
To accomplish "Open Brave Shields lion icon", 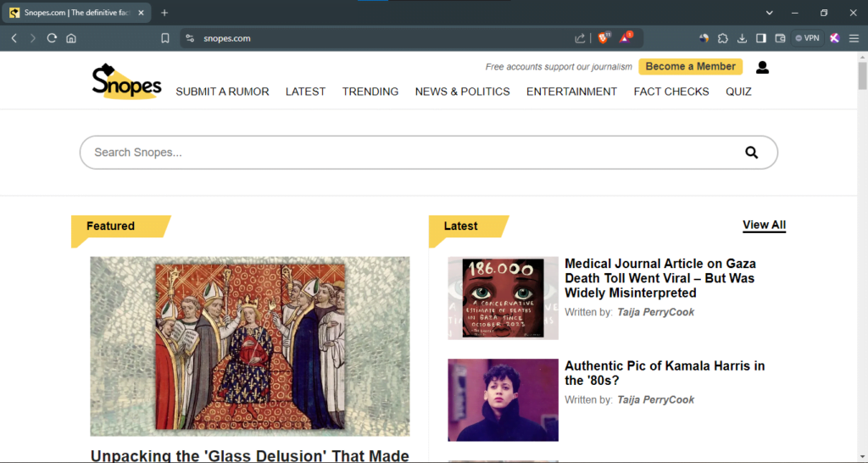I will [604, 37].
